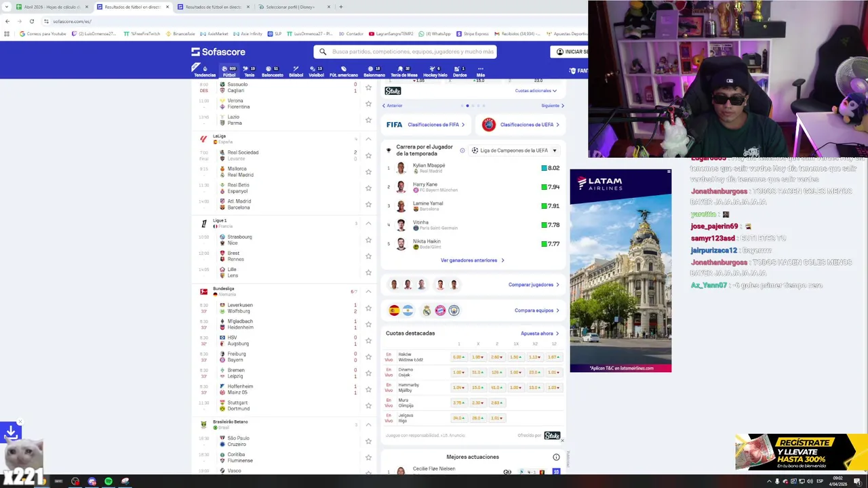Favorite the Mallorca vs Real Madrid match
The width and height of the screenshot is (868, 488).
coord(368,171)
